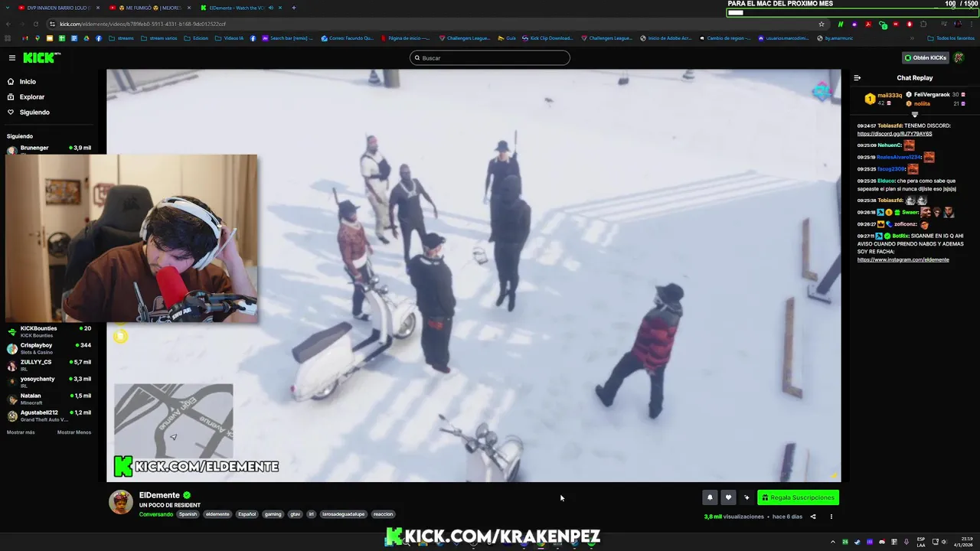Show hidden system tray icons
The height and width of the screenshot is (551, 980).
[x=833, y=542]
